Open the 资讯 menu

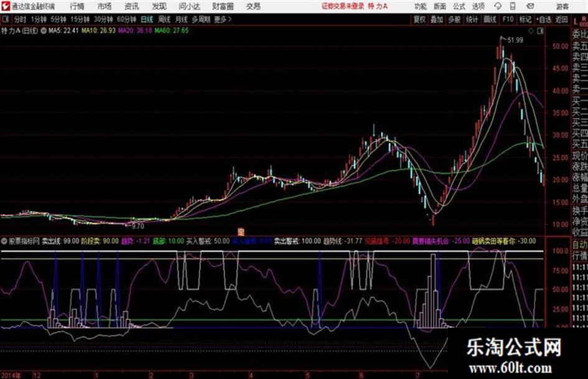(x=131, y=6)
